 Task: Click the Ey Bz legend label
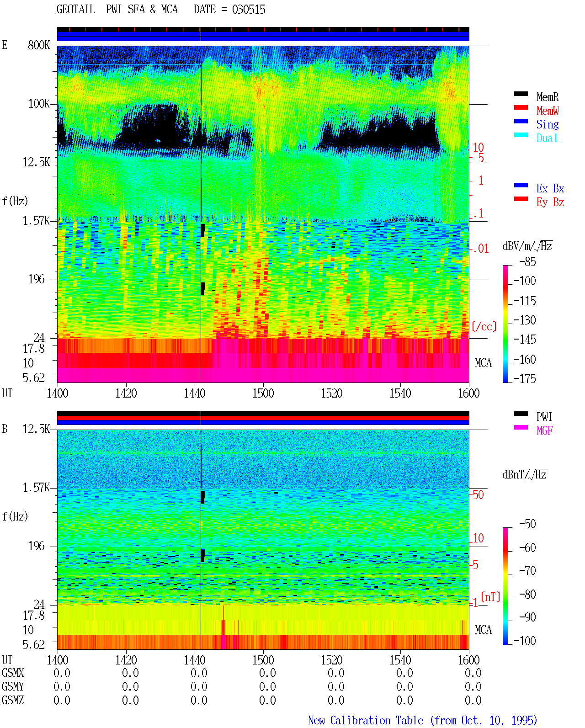pyautogui.click(x=550, y=202)
